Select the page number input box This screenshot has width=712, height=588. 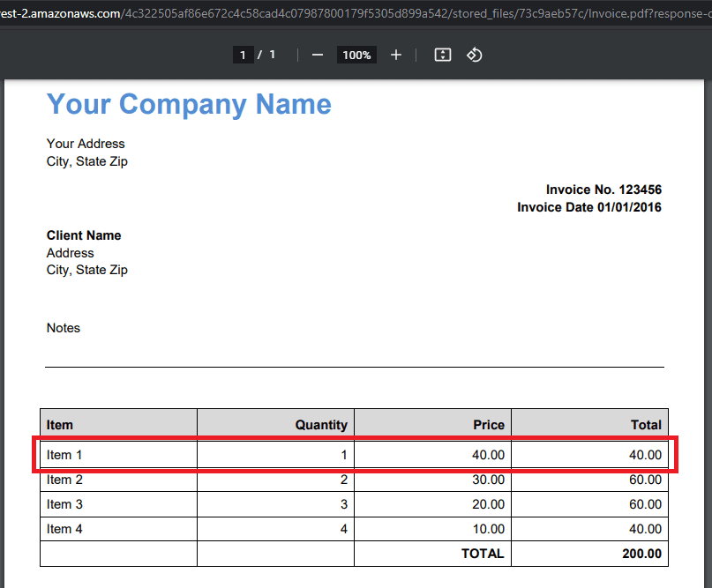243,54
